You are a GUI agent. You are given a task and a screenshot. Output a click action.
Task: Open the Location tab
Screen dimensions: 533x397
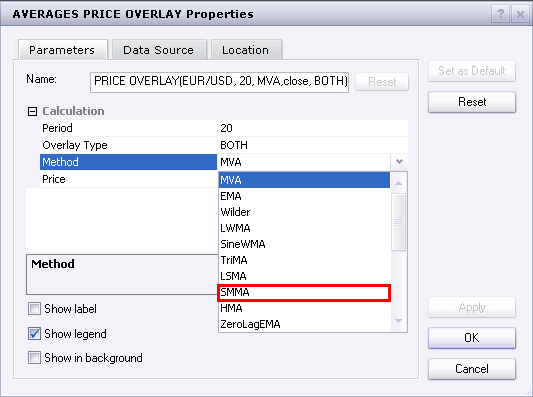pyautogui.click(x=246, y=50)
